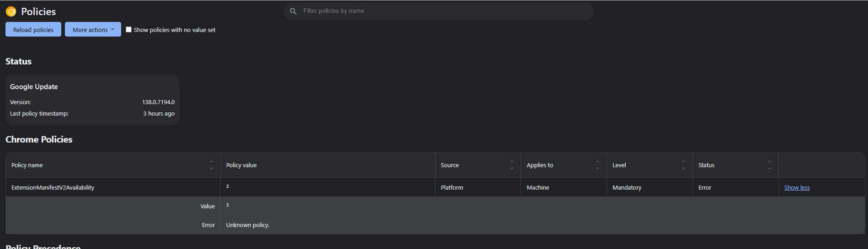Click the version number 138.0.7194.0
Viewport: 868px width, 249px height.
tap(158, 102)
